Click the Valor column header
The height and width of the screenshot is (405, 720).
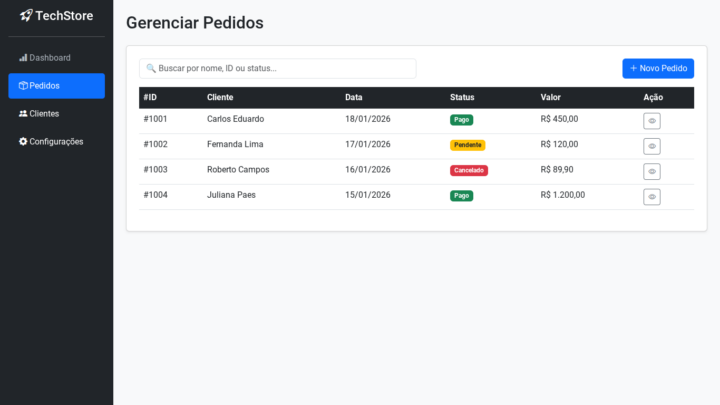(x=550, y=98)
